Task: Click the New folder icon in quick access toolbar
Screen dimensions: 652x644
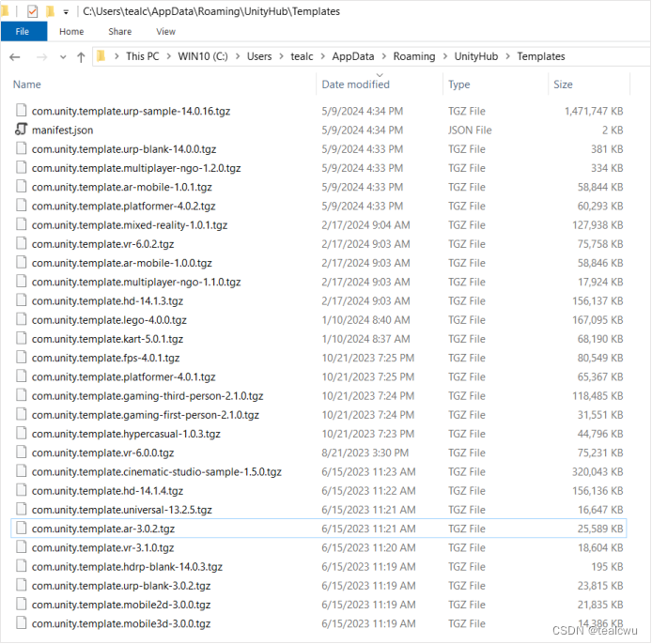Action: point(51,11)
